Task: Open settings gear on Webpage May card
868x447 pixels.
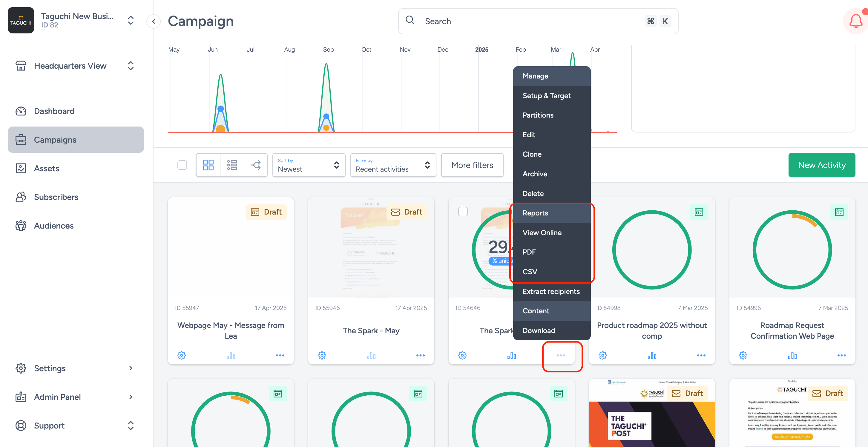Action: coord(182,355)
